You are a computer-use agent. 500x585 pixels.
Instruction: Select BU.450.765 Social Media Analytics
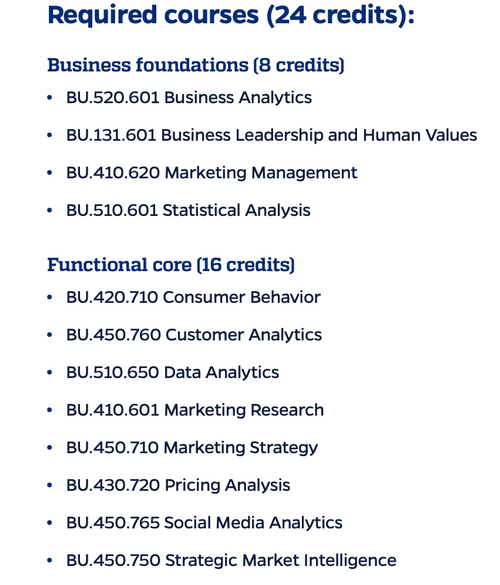tap(204, 523)
